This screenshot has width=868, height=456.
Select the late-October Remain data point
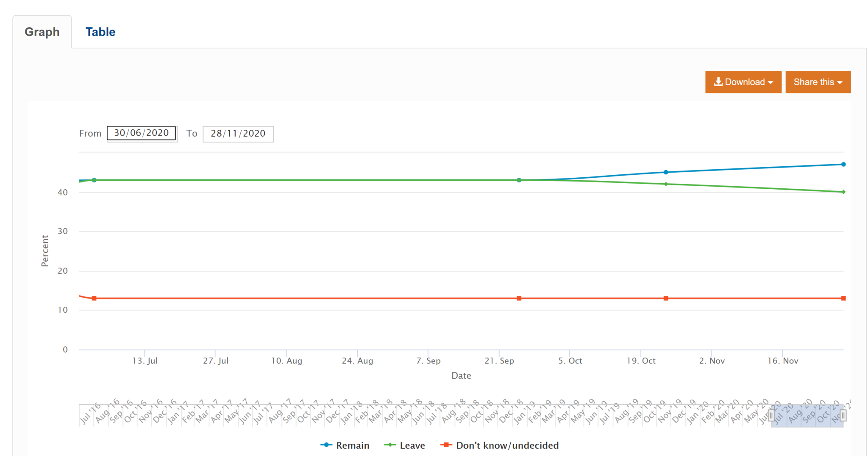tap(666, 172)
